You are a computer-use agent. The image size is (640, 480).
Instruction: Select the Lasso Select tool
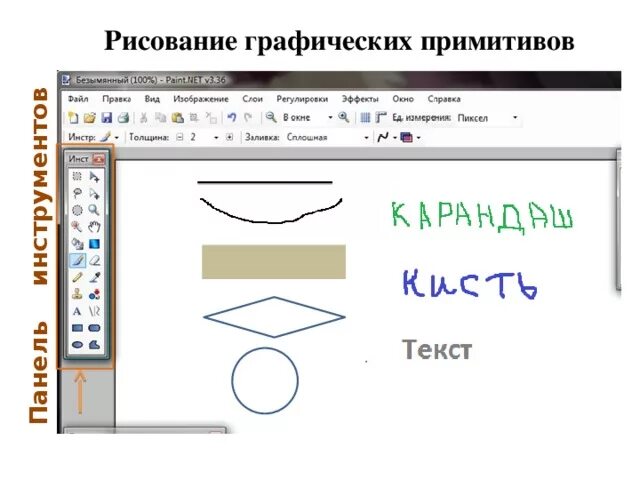77,193
